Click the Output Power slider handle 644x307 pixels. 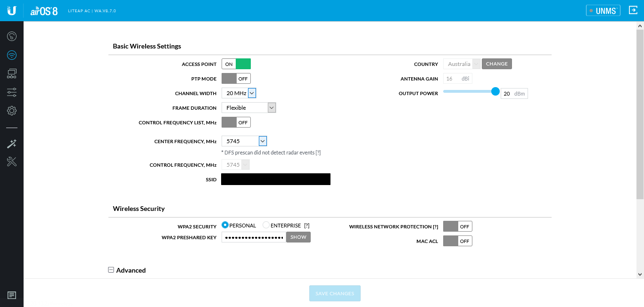(495, 91)
